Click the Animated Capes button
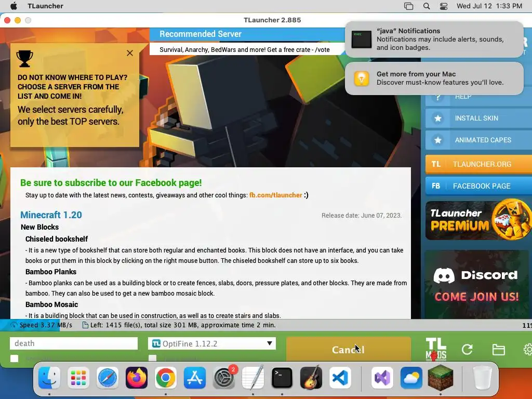This screenshot has height=399, width=532. click(478, 140)
